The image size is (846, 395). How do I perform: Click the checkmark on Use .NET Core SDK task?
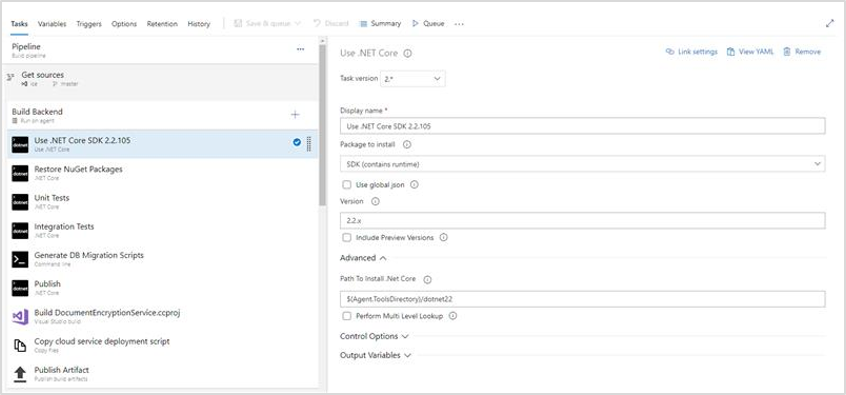(297, 142)
